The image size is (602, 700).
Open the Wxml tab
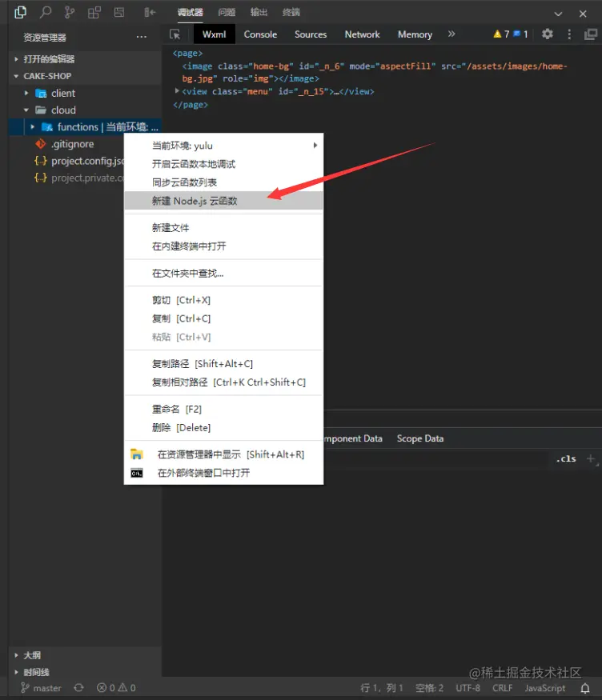pyautogui.click(x=215, y=34)
